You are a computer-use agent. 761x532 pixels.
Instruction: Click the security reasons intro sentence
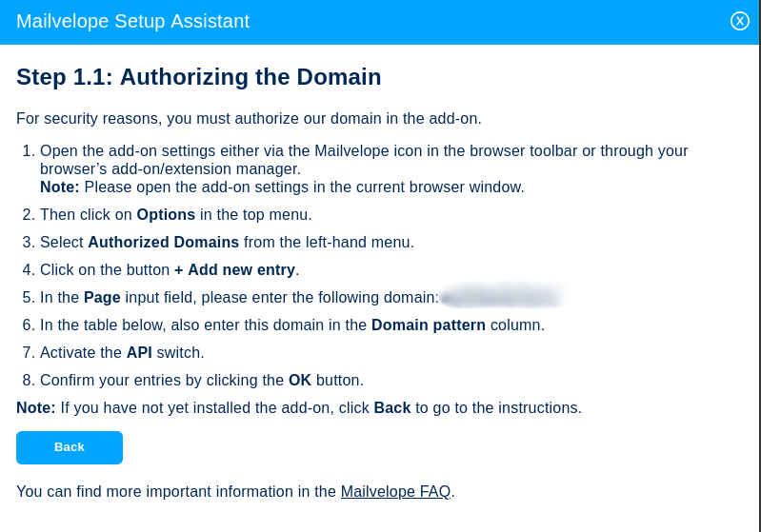tap(249, 119)
